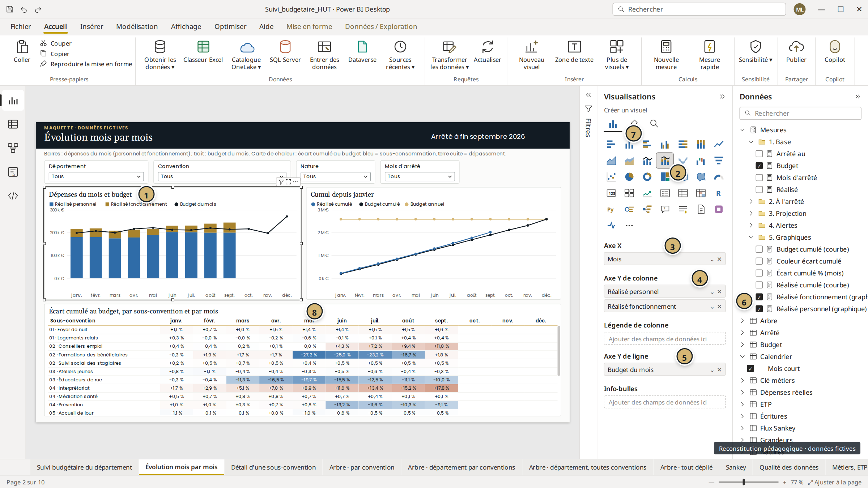Click the Python visual icon
This screenshot has width=868, height=488.
tap(610, 209)
